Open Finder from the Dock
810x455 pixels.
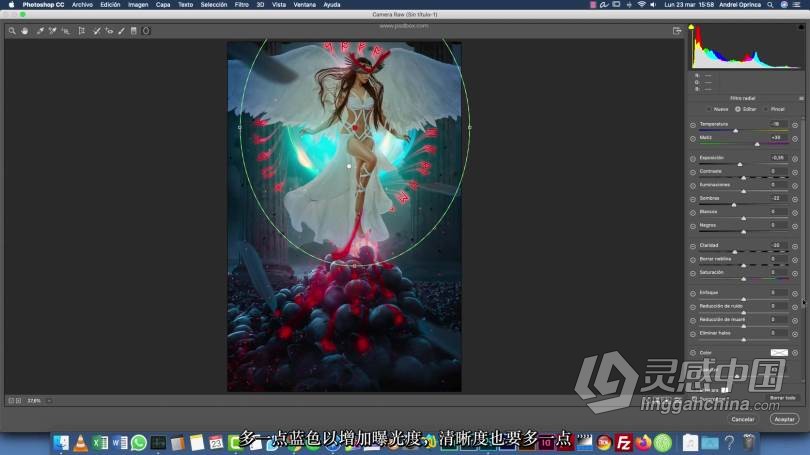[x=61, y=443]
